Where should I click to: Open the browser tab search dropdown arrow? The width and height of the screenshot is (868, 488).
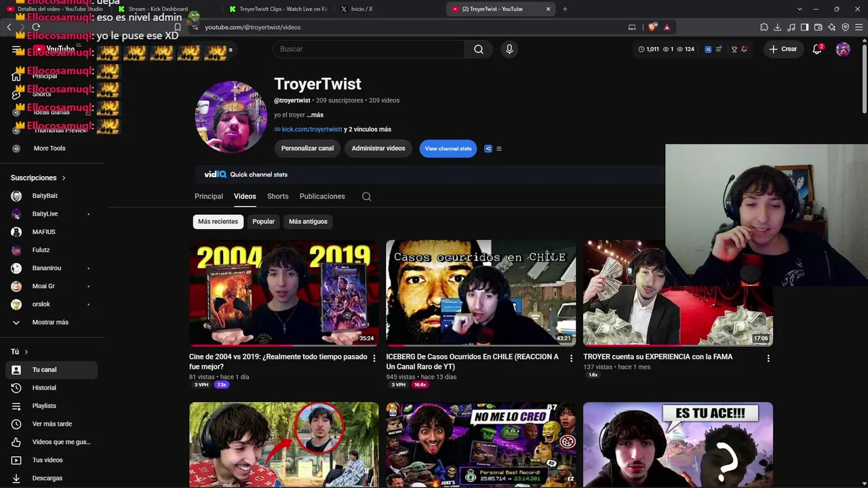click(800, 9)
